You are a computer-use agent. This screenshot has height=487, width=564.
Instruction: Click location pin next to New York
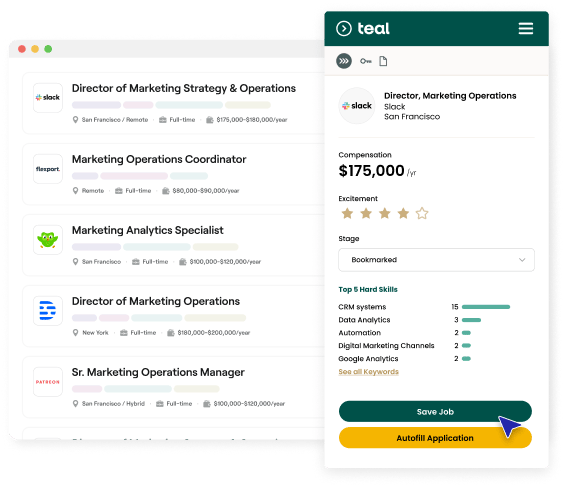(75, 333)
